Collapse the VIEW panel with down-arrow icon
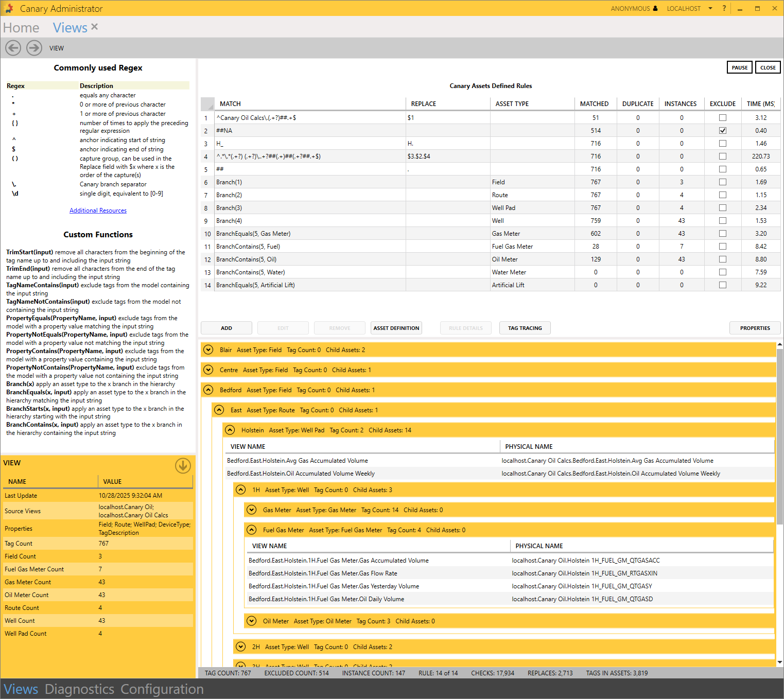Screen dimensions: 784x699 coord(183,465)
